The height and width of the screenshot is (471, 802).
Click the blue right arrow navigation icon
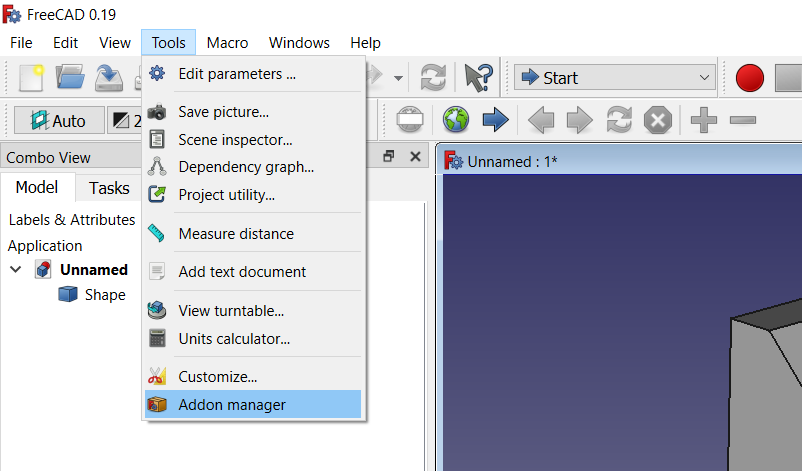pyautogui.click(x=495, y=120)
